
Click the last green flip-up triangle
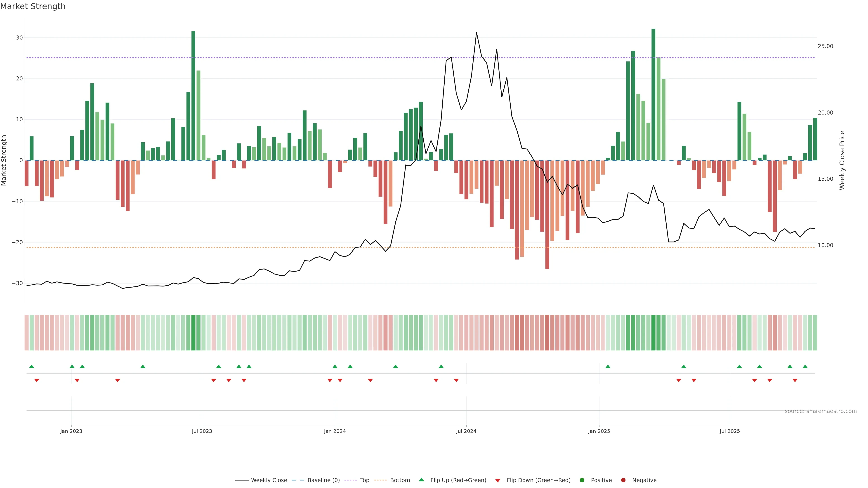[805, 366]
